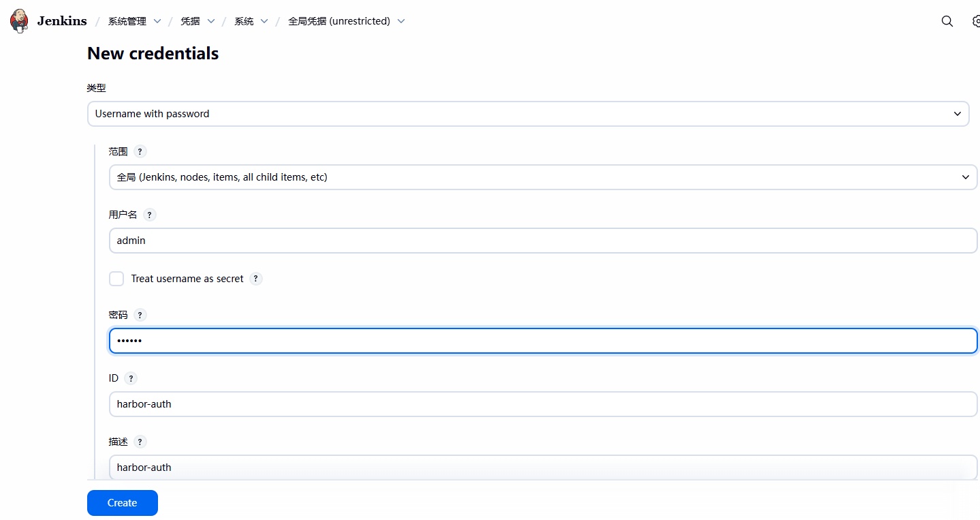Click the 用户名 field containing admin
Screen dimensions: 980x520
coord(543,241)
